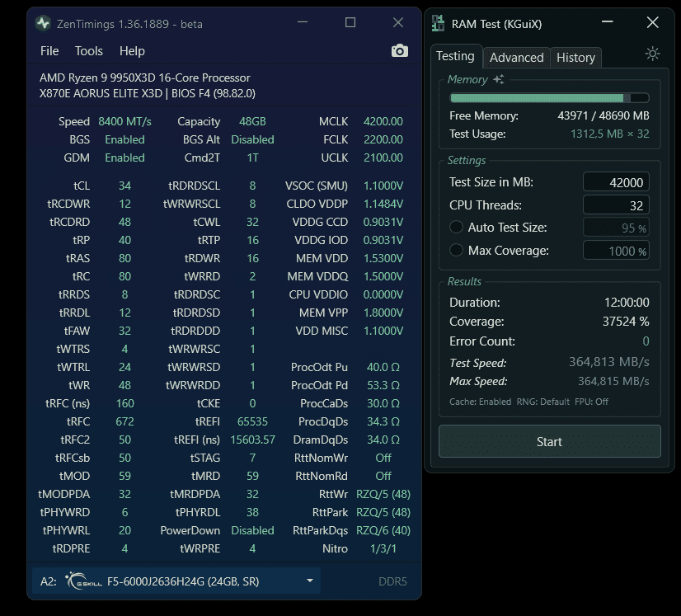Click the AMD Ryzen 9 9950X3D processor name
The image size is (681, 616).
pos(144,78)
